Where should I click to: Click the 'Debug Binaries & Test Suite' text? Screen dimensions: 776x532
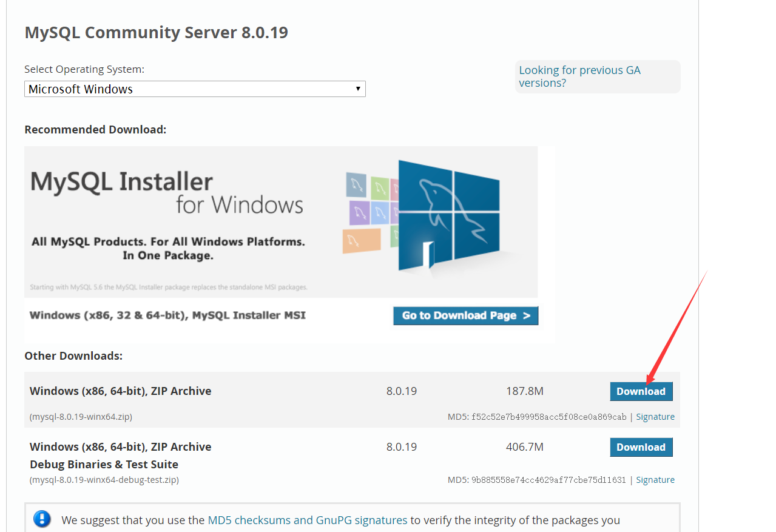tap(104, 465)
